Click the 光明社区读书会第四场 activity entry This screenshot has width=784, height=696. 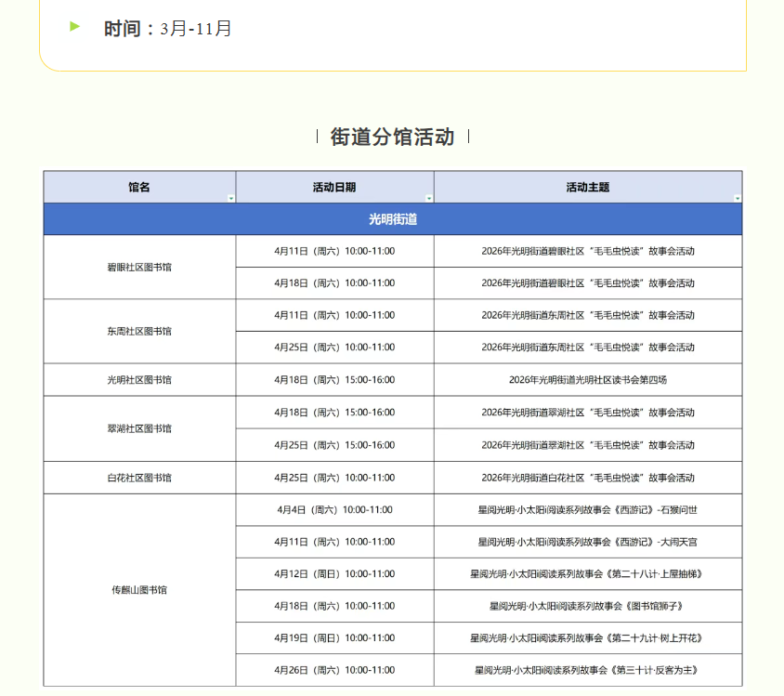[587, 380]
